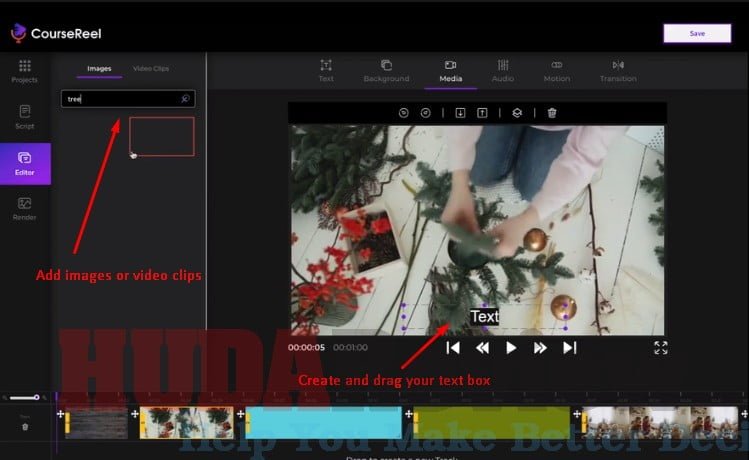The width and height of the screenshot is (749, 460).
Task: Click the CourseReel logo
Action: [x=56, y=33]
